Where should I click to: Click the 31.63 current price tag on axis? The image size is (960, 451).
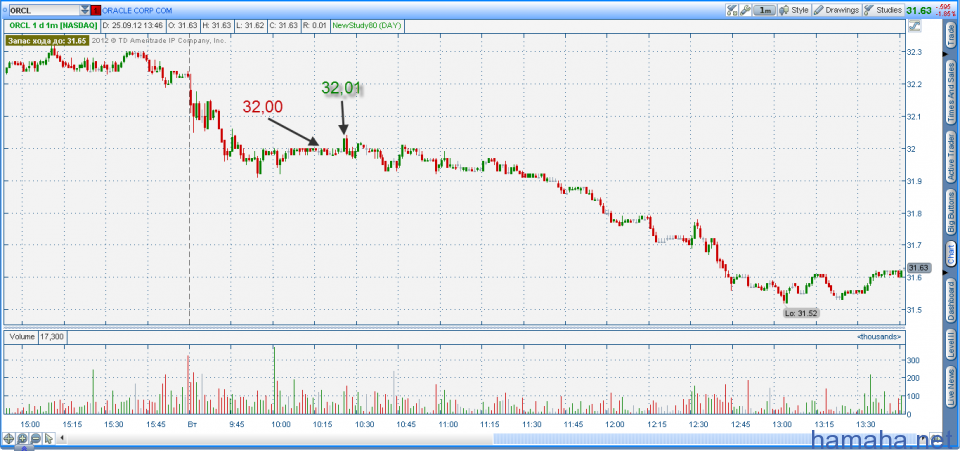[x=920, y=268]
